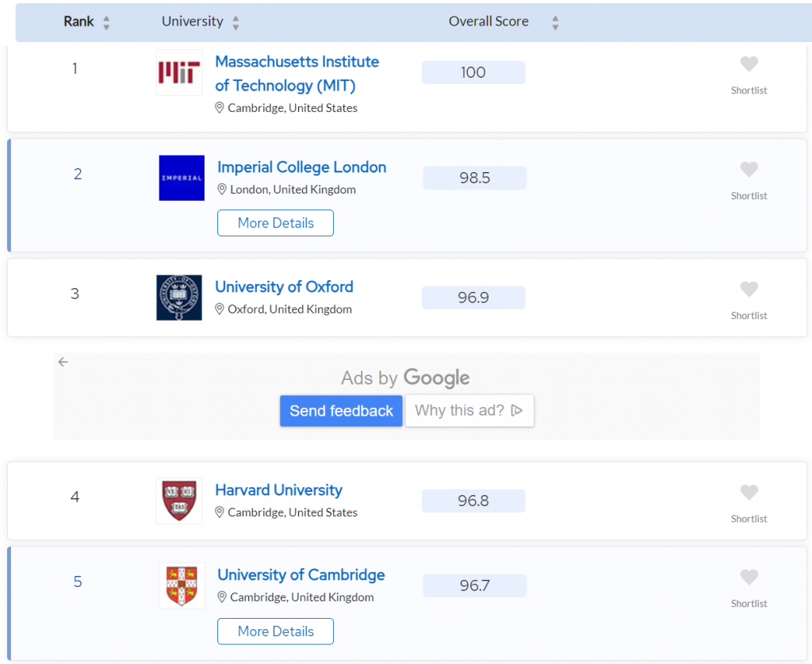Toggle the Shortlist heart for University of Cambridge
Image resolution: width=812 pixels, height=664 pixels.
(749, 577)
